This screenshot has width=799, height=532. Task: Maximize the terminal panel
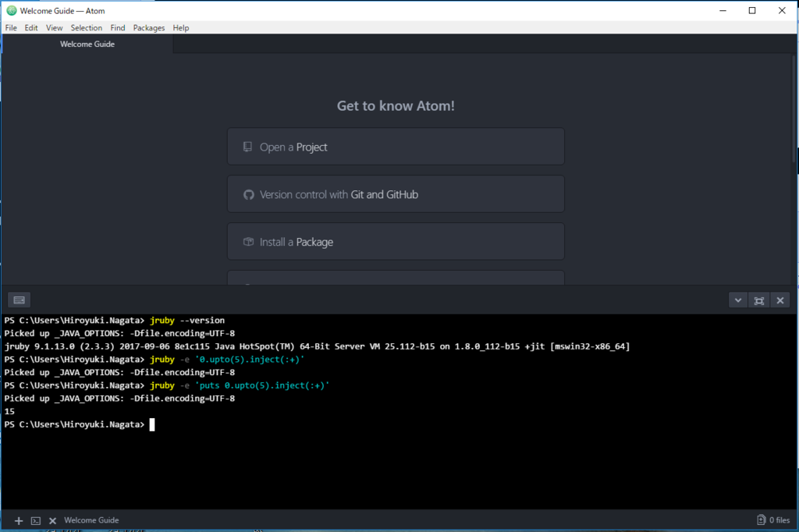tap(758, 300)
